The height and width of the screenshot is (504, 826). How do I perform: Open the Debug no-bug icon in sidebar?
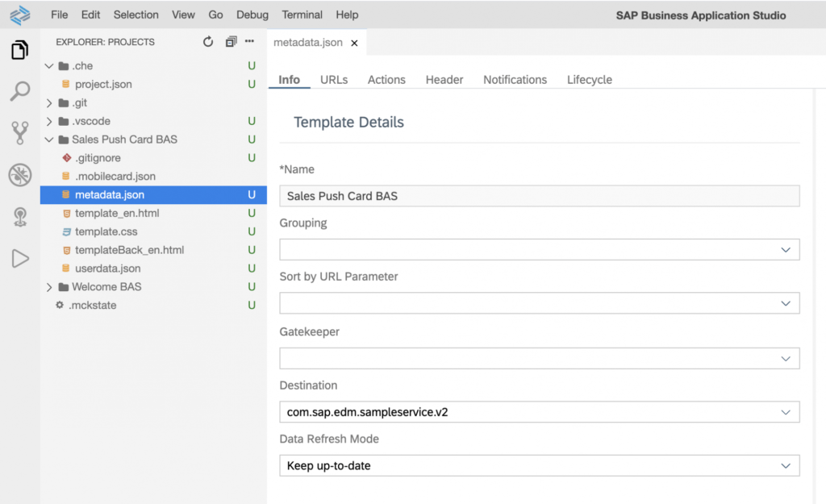click(19, 175)
